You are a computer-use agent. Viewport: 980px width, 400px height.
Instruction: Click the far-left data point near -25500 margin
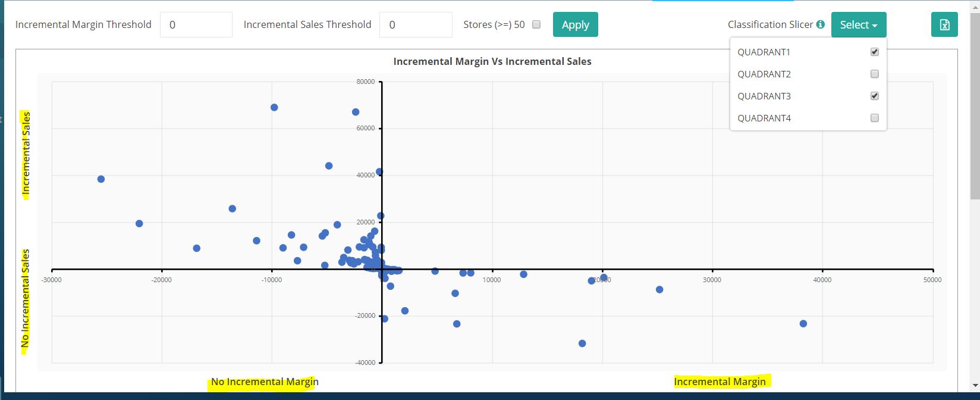pyautogui.click(x=101, y=179)
